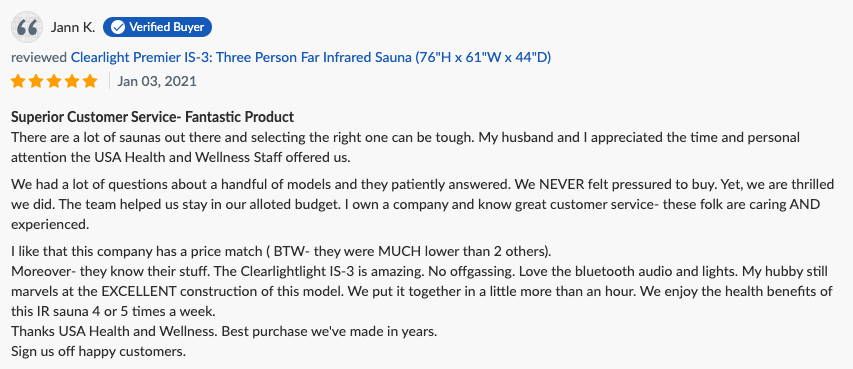This screenshot has width=853, height=369.
Task: Click the word 'reviewed' before product link
Action: [x=39, y=57]
